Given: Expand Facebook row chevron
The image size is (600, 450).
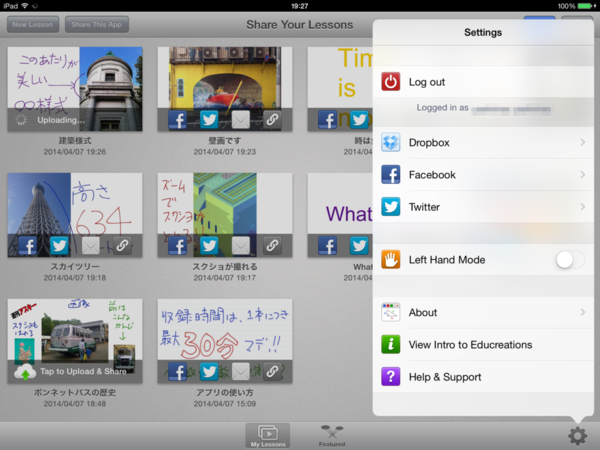Looking at the screenshot, I should 582,174.
